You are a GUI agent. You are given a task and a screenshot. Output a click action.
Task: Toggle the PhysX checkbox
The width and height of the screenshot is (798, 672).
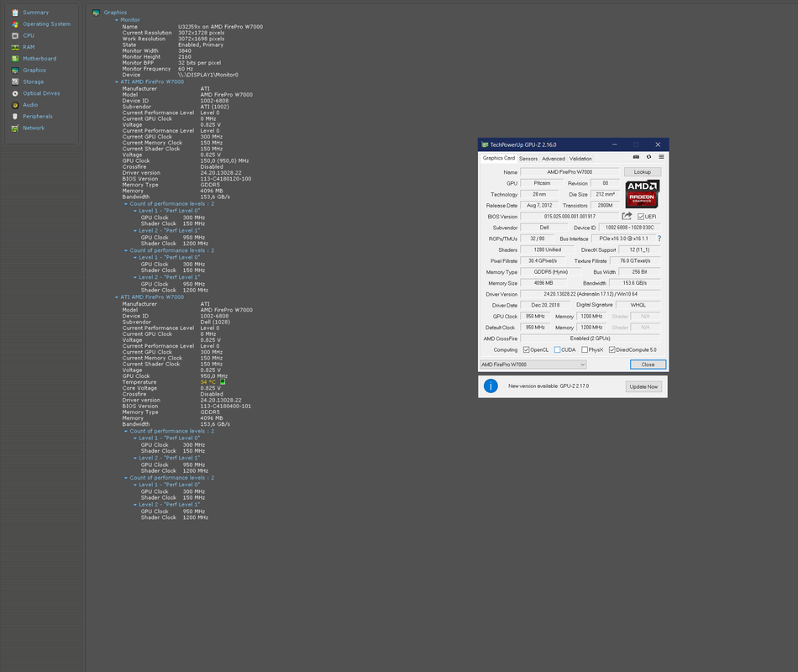[585, 349]
